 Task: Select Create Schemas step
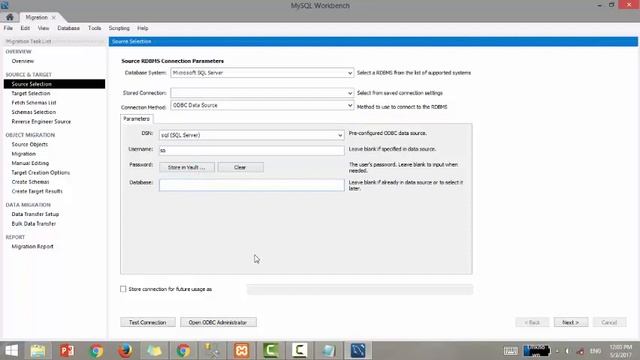coord(31,182)
